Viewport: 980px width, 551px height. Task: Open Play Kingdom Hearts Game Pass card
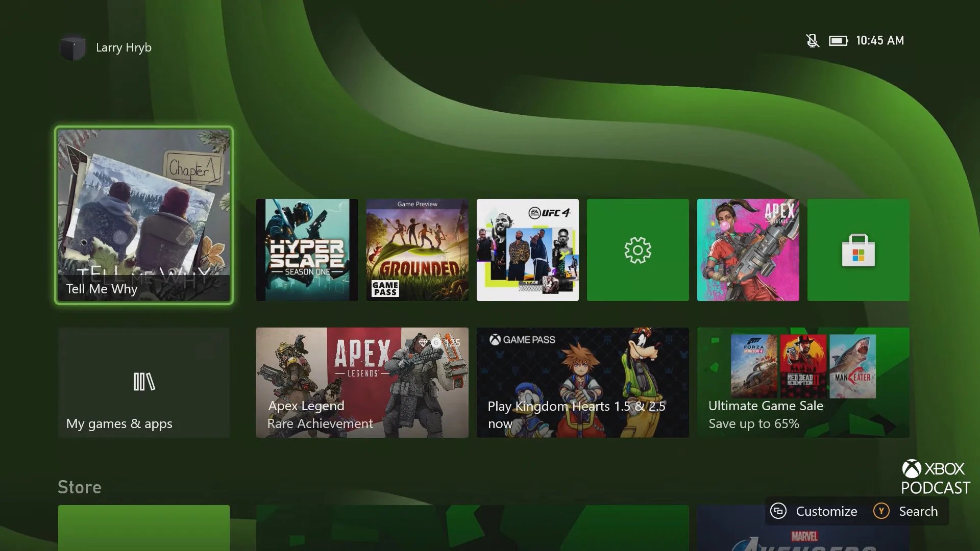tap(583, 383)
